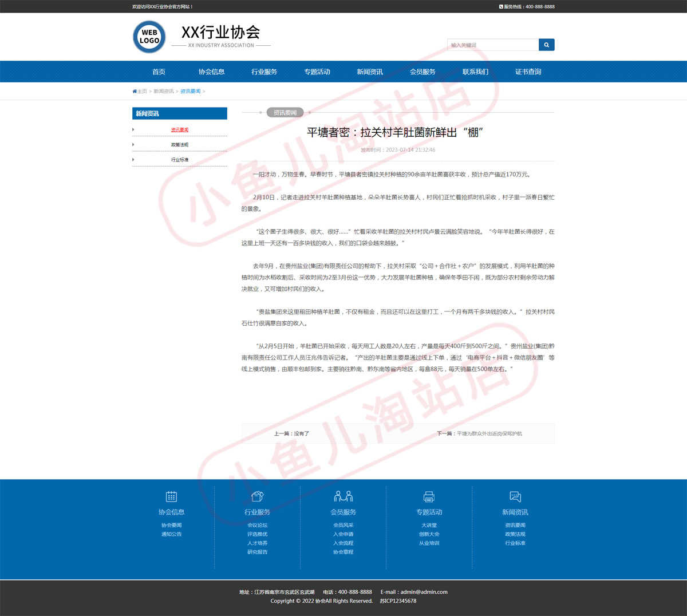Open footer link 会员风采
Image resolution: width=687 pixels, height=616 pixels.
click(x=343, y=525)
